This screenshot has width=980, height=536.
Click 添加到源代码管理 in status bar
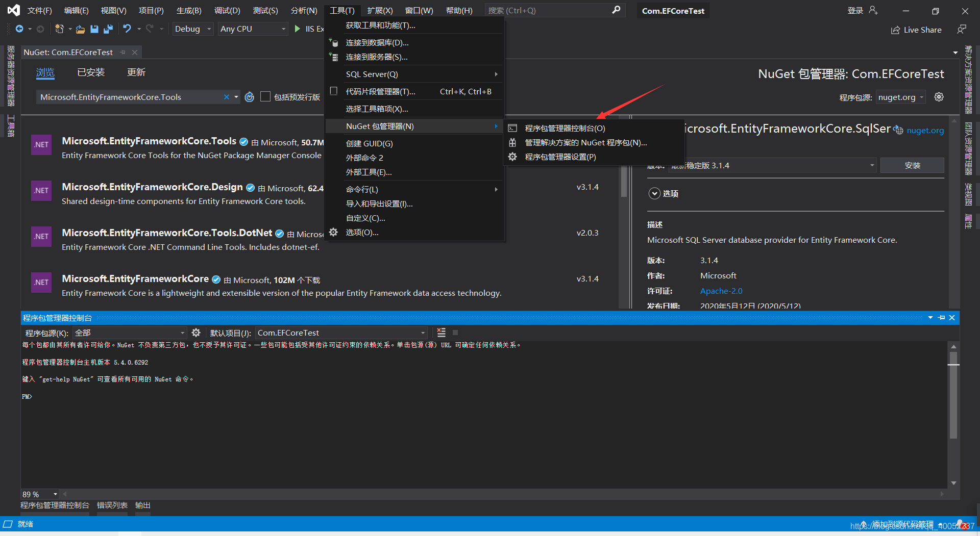[902, 524]
